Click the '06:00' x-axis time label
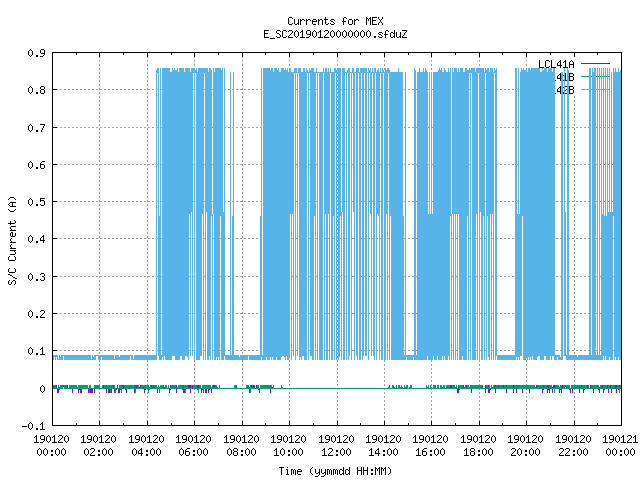 pos(193,452)
